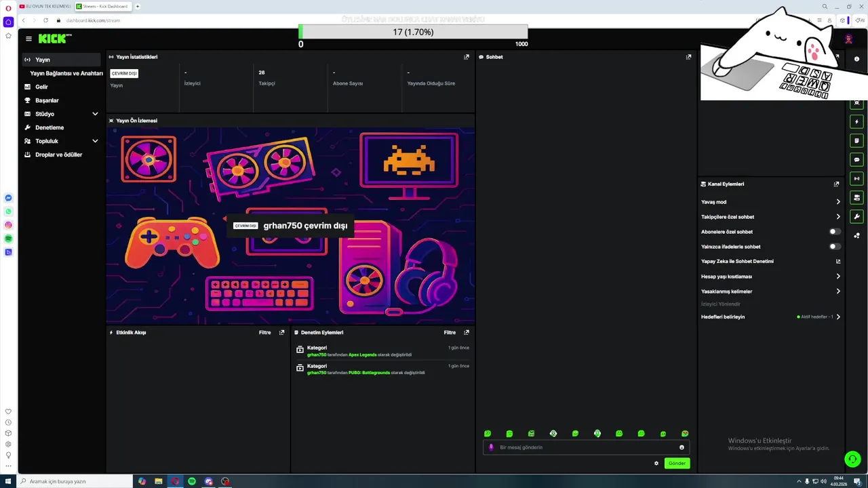Click the Kick logo in header

tap(54, 39)
